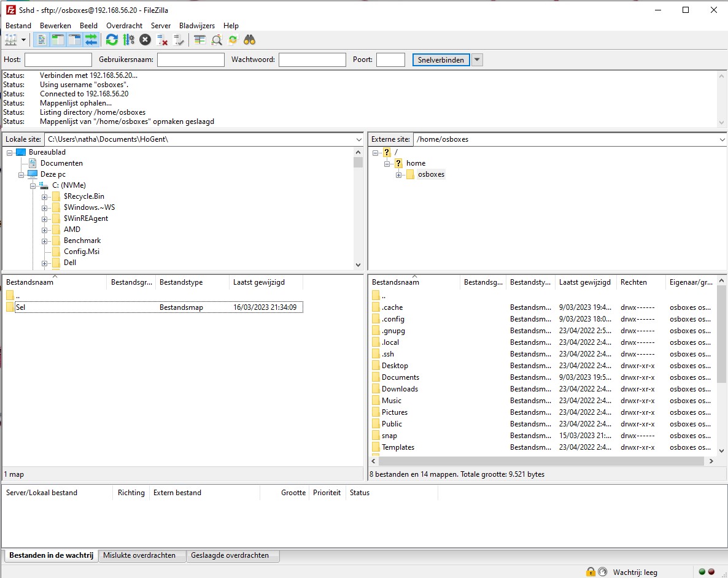Image resolution: width=728 pixels, height=578 pixels.
Task: Expand the AMD folder in local tree
Action: point(45,229)
